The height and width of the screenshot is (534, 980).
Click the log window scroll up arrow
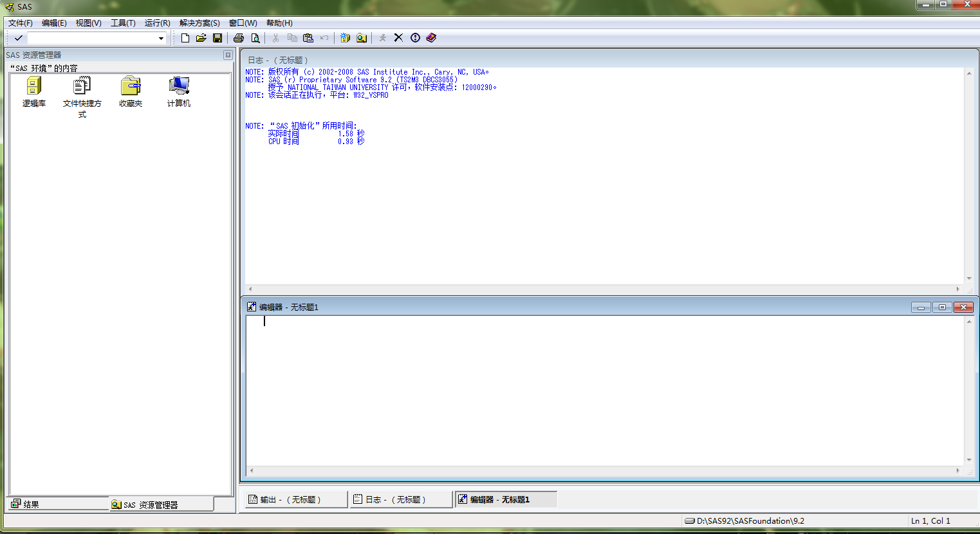tap(969, 73)
